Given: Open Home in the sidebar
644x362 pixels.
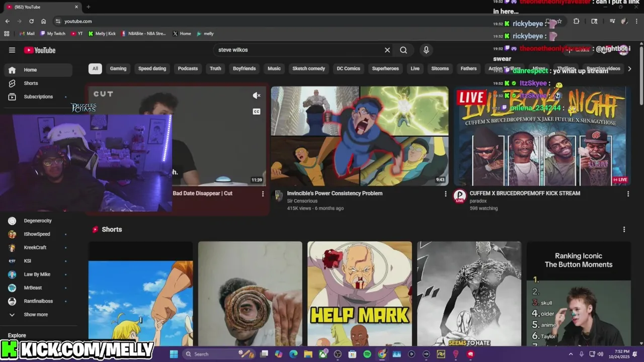Looking at the screenshot, I should coord(38,70).
